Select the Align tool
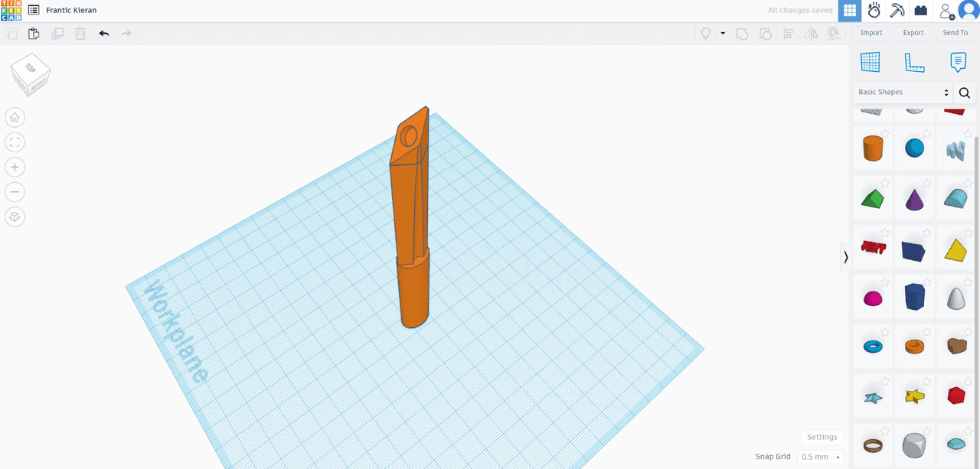 pyautogui.click(x=788, y=34)
